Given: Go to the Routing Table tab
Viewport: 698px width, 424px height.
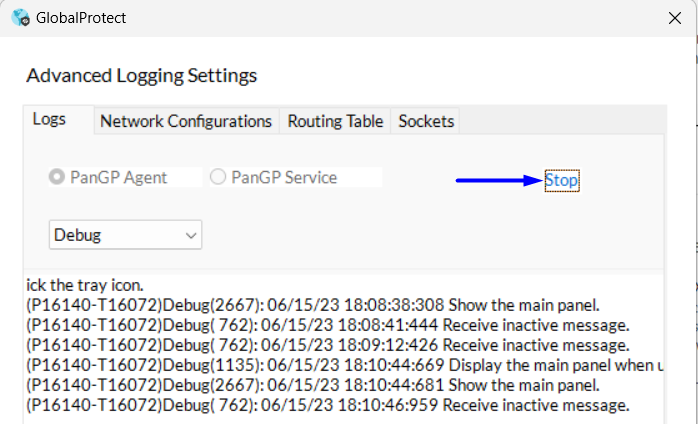Looking at the screenshot, I should coord(335,121).
